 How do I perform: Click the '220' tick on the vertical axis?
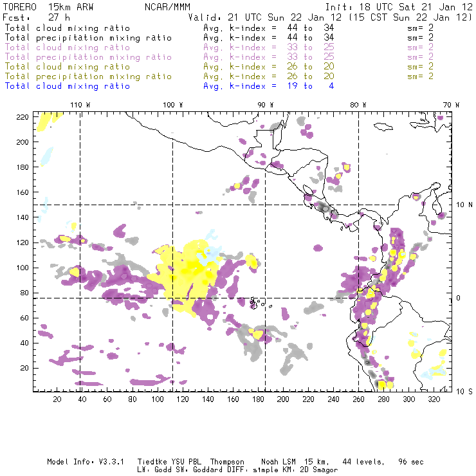pos(23,117)
